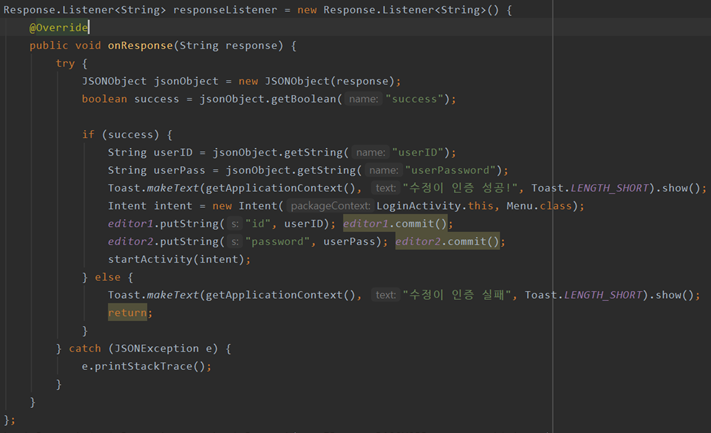
Task: Click the responseListener variable name
Action: pos(225,10)
